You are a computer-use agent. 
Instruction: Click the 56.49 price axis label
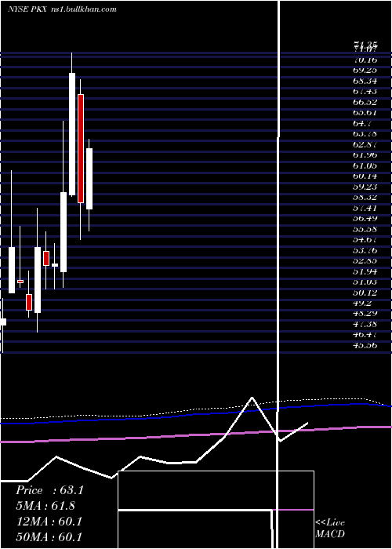[x=365, y=219]
